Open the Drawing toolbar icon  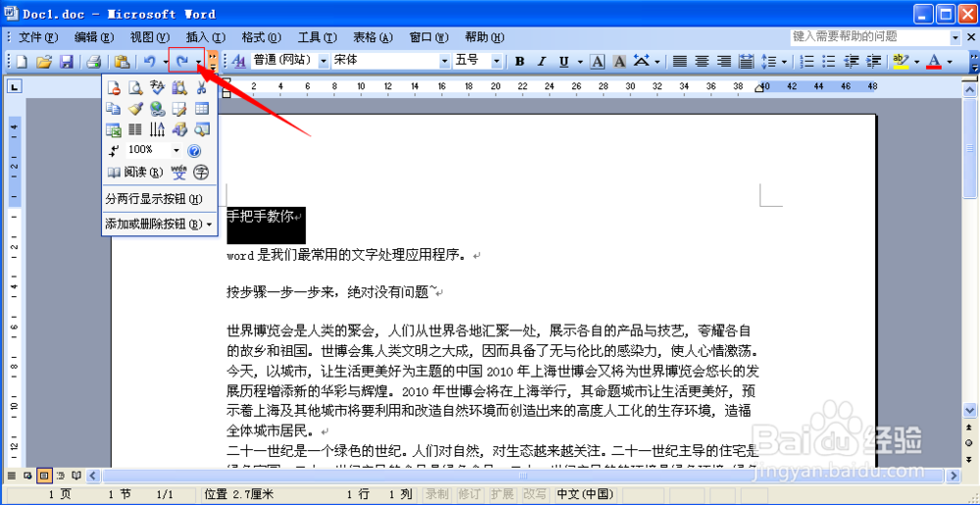click(179, 130)
